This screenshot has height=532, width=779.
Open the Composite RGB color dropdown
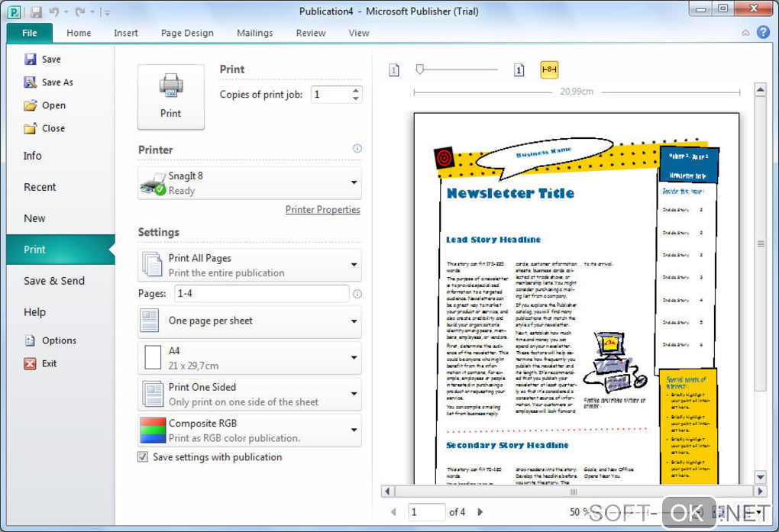pos(250,430)
